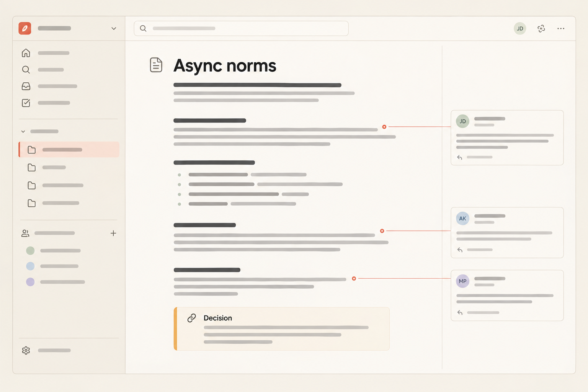Click the comment marker linked to MP
588x392 pixels.
(354, 279)
